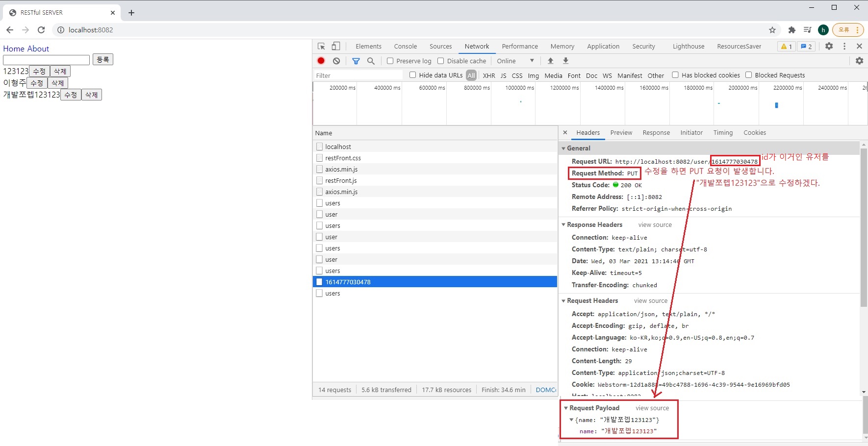This screenshot has width=868, height=446.
Task: Bookmark this page with the star
Action: point(772,30)
